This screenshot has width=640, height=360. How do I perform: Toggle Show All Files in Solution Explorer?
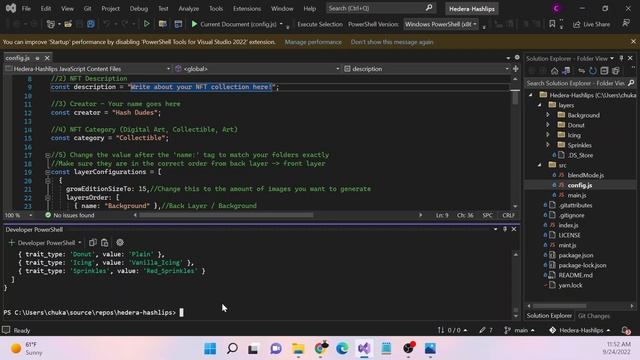[616, 71]
